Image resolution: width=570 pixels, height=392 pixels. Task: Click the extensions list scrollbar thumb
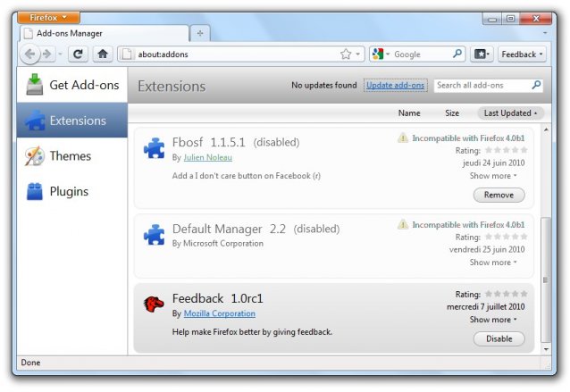click(546, 279)
